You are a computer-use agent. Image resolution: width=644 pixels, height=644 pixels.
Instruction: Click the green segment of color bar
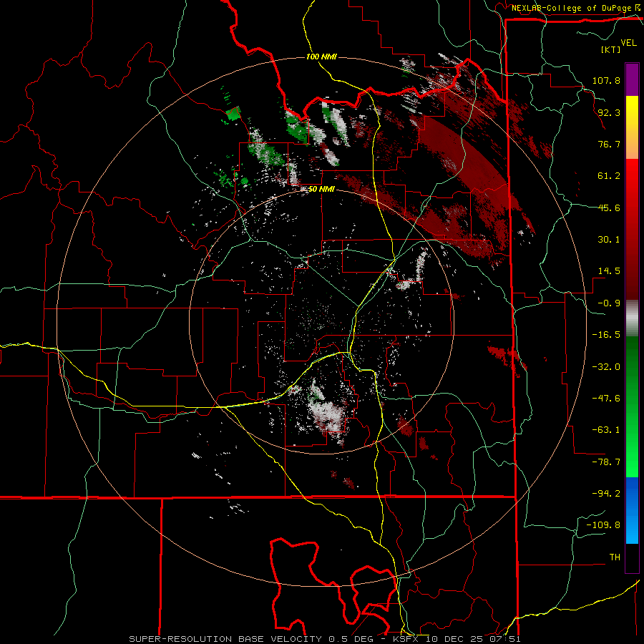pyautogui.click(x=632, y=406)
